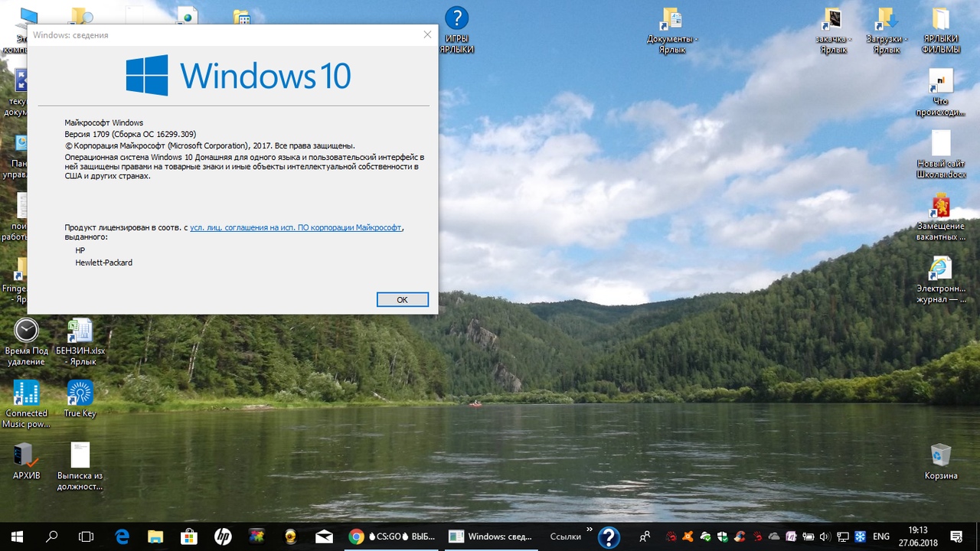Open Microsoft Store from the taskbar
980x551 pixels.
pyautogui.click(x=189, y=536)
